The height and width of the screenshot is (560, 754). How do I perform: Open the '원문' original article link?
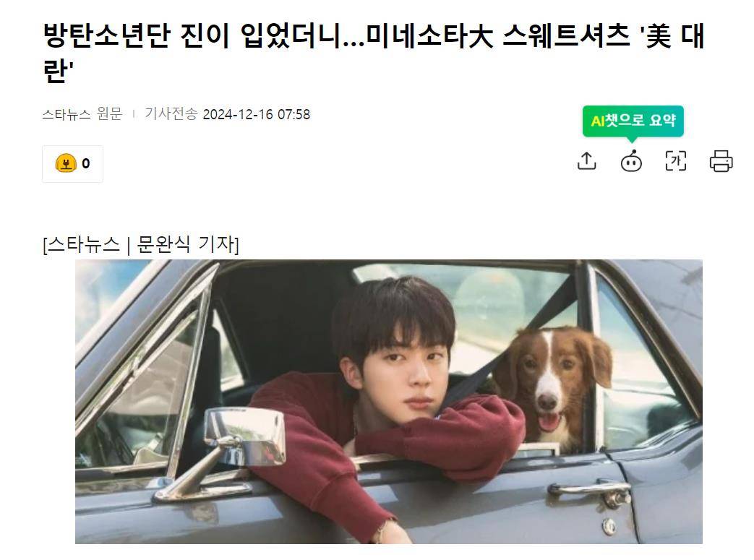click(x=109, y=114)
